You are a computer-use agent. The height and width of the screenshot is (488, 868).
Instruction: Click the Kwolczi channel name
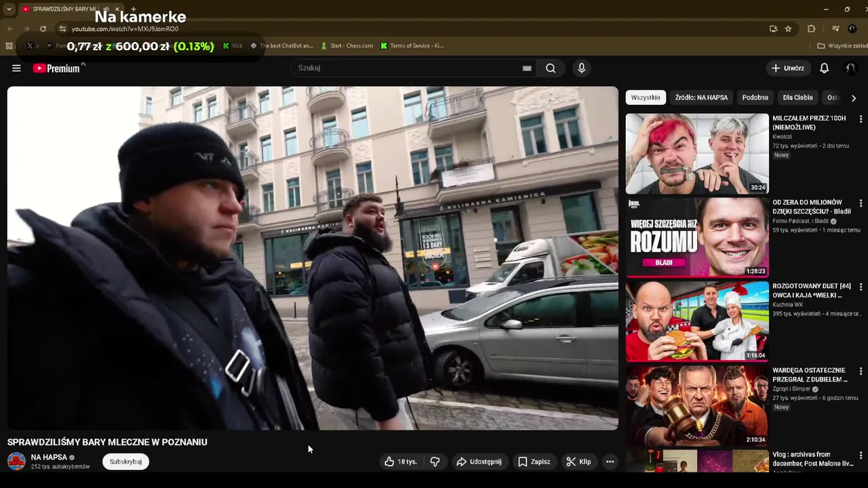coord(782,137)
